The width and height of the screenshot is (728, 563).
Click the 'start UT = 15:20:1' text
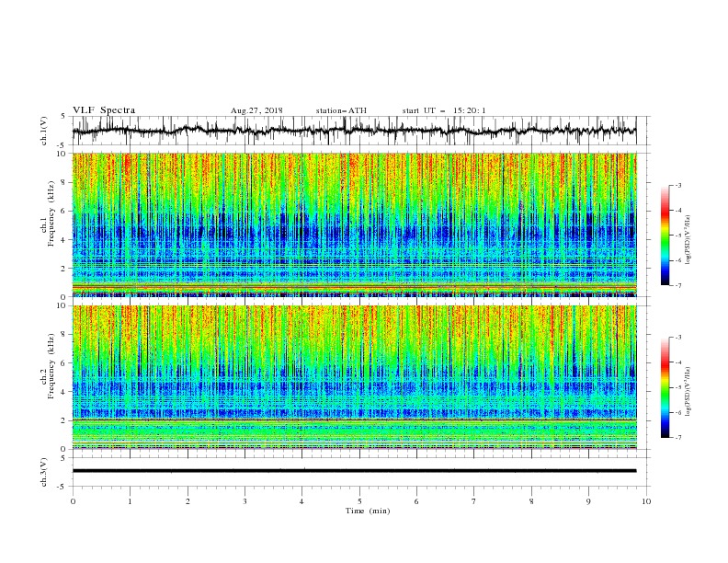pos(444,110)
